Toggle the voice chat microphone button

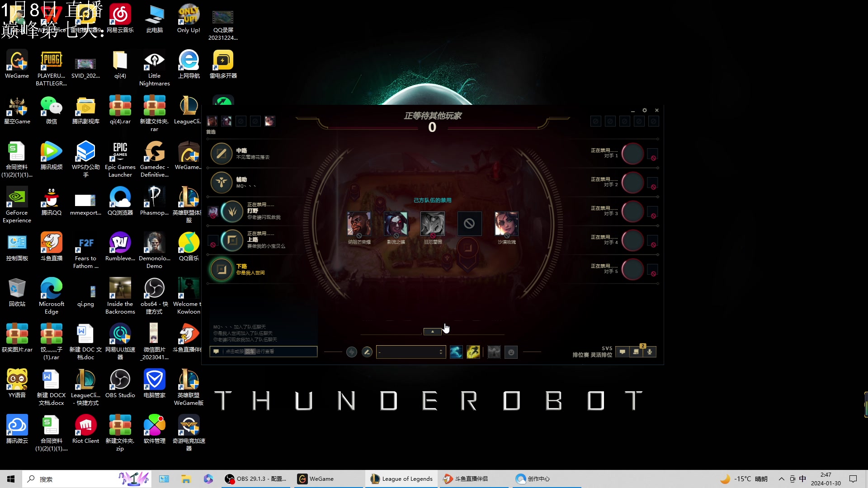650,352
